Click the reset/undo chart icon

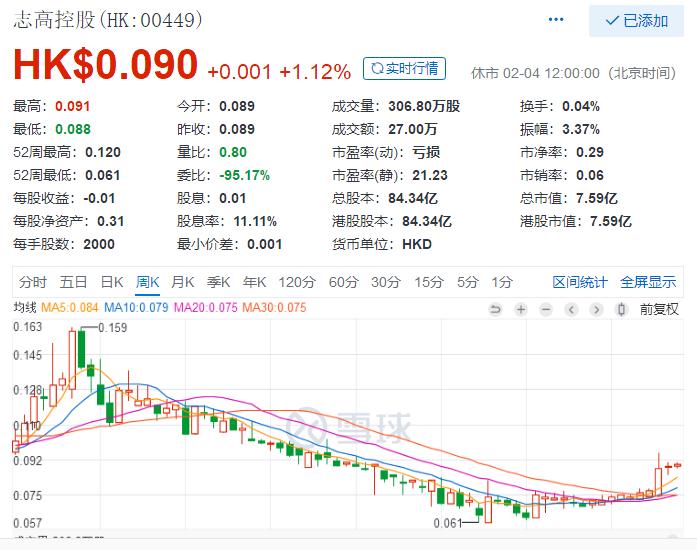pyautogui.click(x=495, y=309)
